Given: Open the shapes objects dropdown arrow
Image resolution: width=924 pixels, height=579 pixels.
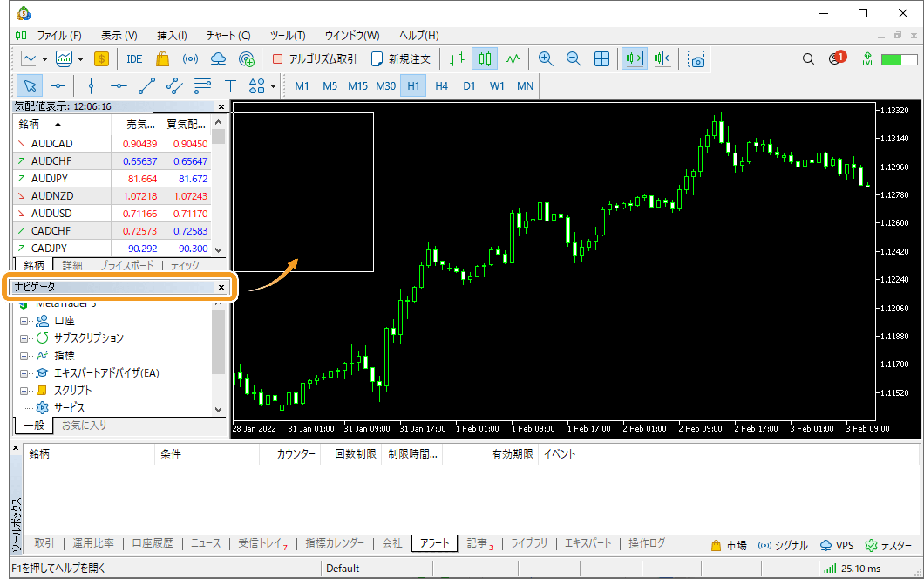Looking at the screenshot, I should [x=273, y=86].
